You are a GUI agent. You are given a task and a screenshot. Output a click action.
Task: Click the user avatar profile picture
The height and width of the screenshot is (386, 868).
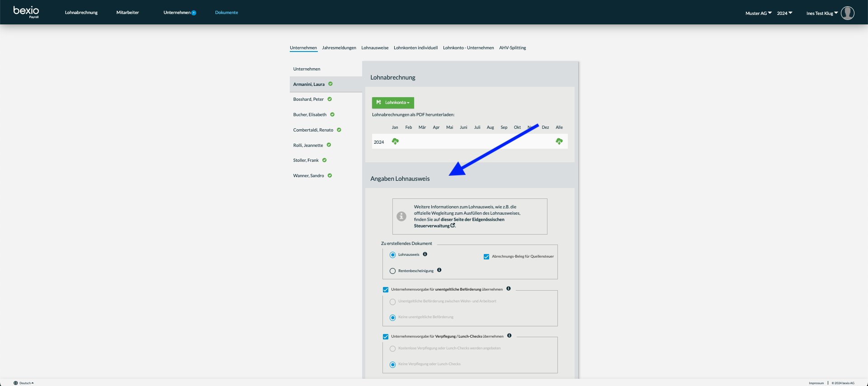pos(848,13)
